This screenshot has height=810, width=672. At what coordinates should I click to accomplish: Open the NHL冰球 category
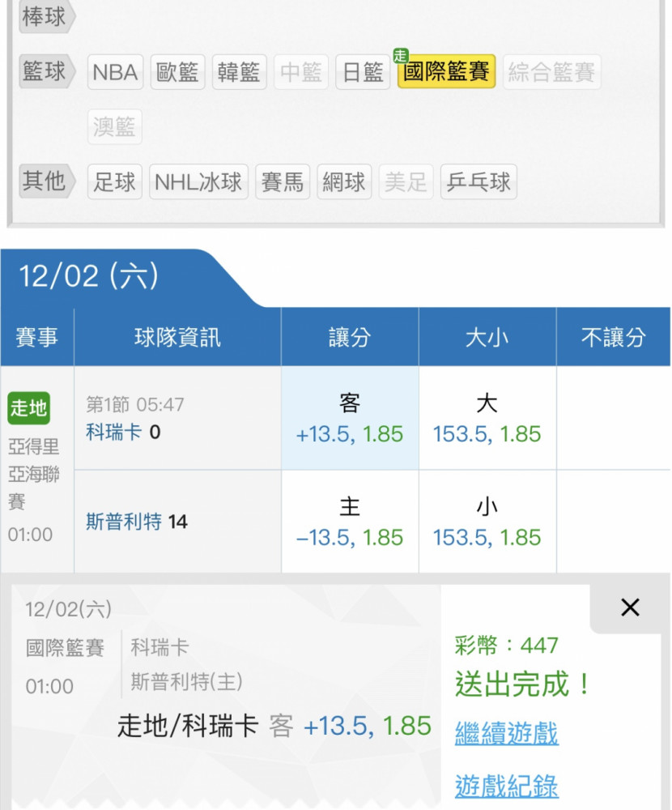click(198, 181)
